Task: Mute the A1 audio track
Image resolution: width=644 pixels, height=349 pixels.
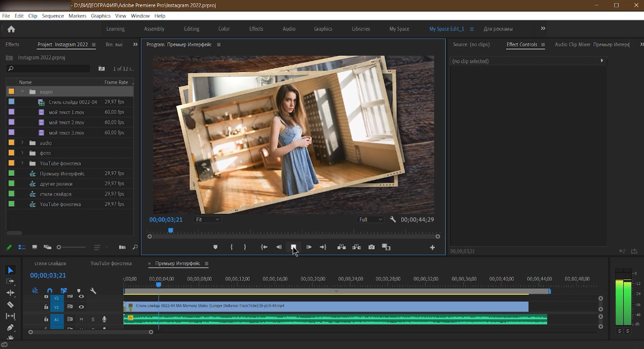Action: click(x=81, y=319)
